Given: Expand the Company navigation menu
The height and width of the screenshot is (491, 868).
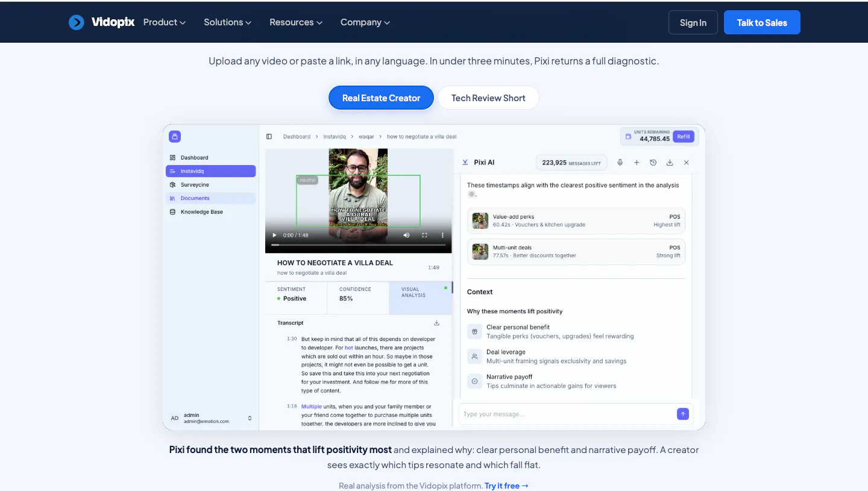Looking at the screenshot, I should click(x=365, y=22).
